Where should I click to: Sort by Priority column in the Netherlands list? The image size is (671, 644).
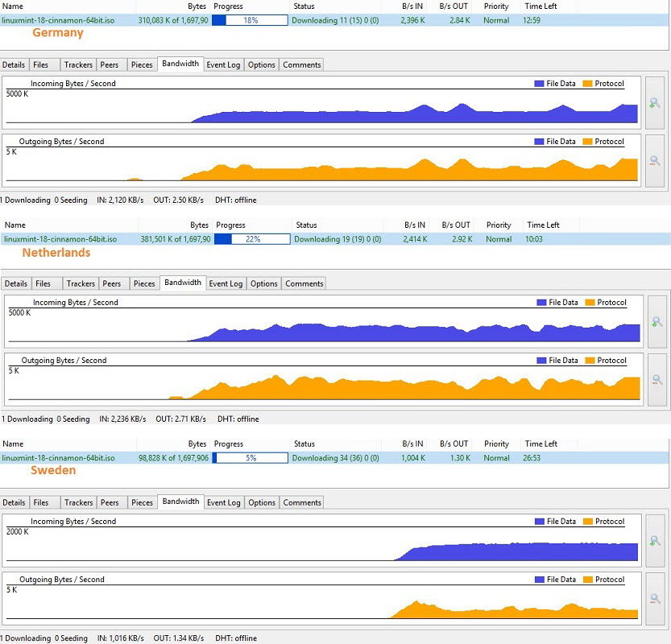(x=499, y=225)
